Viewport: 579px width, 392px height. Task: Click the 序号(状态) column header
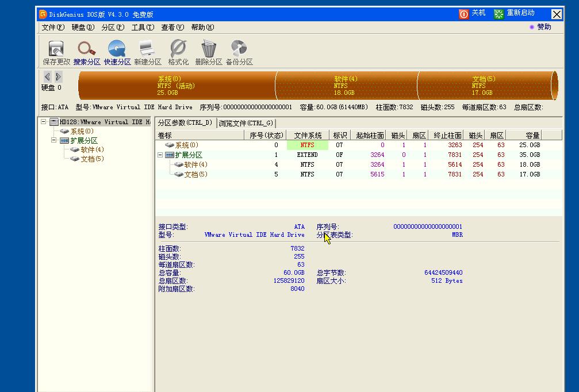(266, 135)
